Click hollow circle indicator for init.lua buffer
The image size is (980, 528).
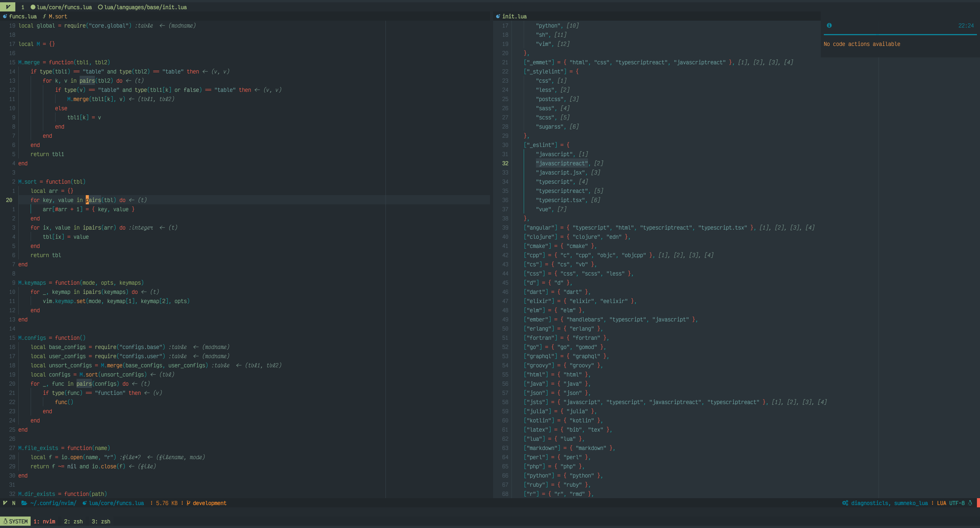[100, 7]
